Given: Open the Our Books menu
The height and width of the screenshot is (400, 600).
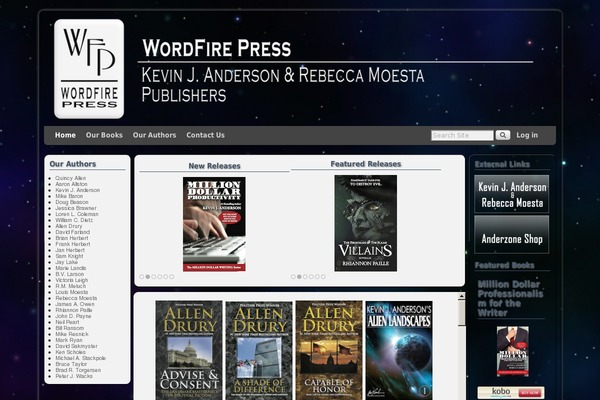Looking at the screenshot, I should (x=104, y=135).
